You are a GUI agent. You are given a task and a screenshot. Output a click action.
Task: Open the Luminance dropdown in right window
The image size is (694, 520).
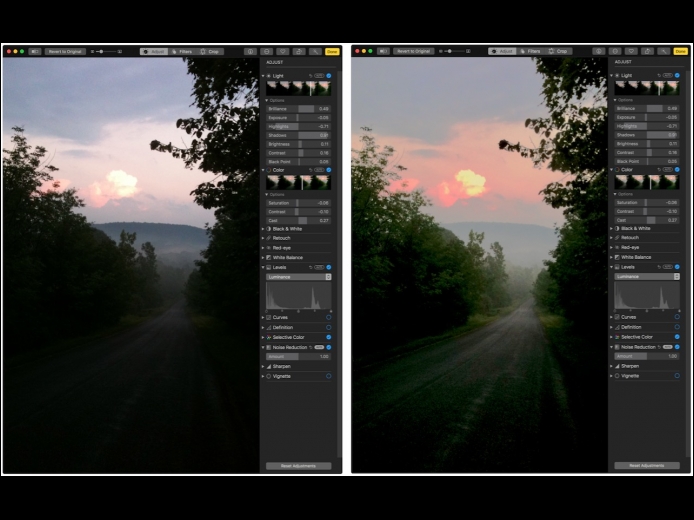click(647, 276)
